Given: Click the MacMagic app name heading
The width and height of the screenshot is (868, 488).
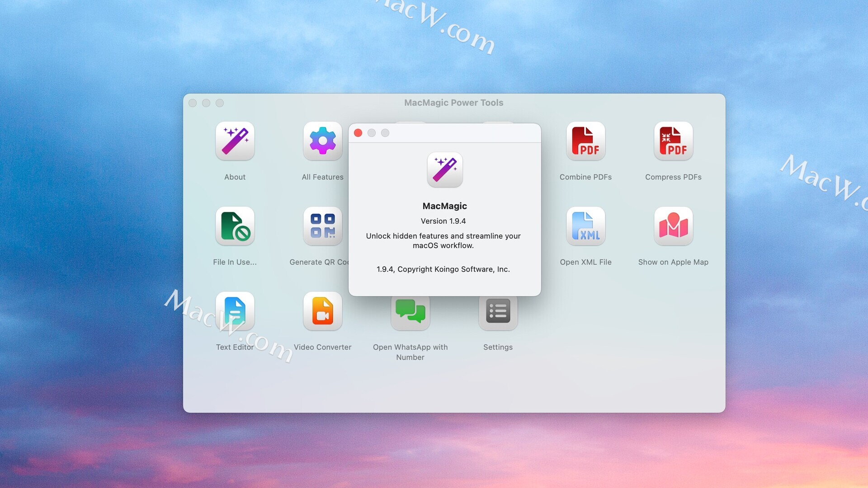Looking at the screenshot, I should 444,206.
